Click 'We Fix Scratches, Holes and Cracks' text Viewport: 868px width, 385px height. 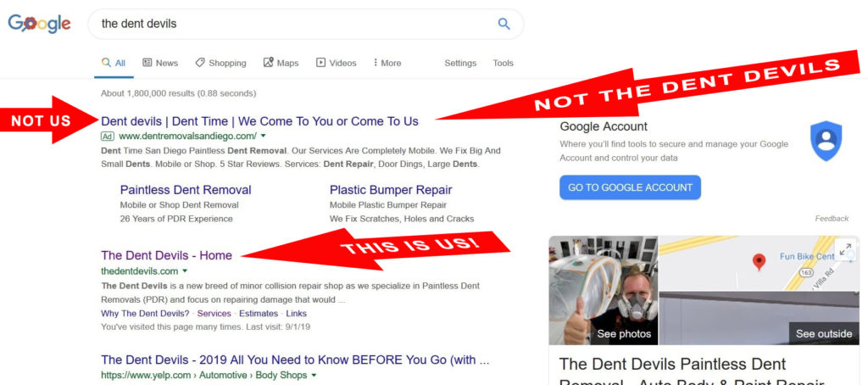pos(402,219)
